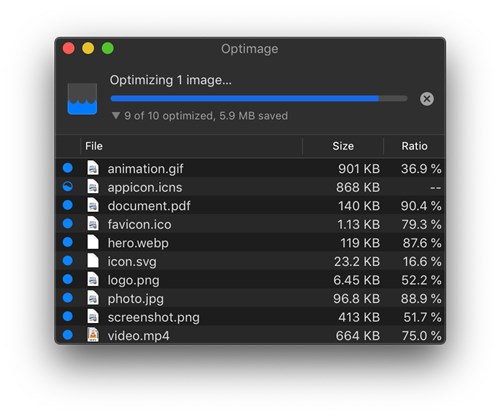Click the green zoom window button
Image resolution: width=500 pixels, height=416 pixels.
[108, 48]
